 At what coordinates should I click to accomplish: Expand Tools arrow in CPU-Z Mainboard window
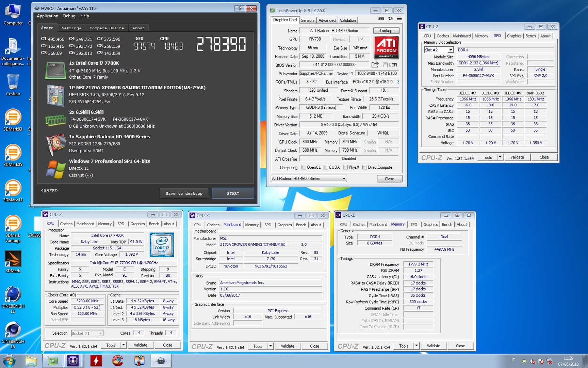pos(271,346)
